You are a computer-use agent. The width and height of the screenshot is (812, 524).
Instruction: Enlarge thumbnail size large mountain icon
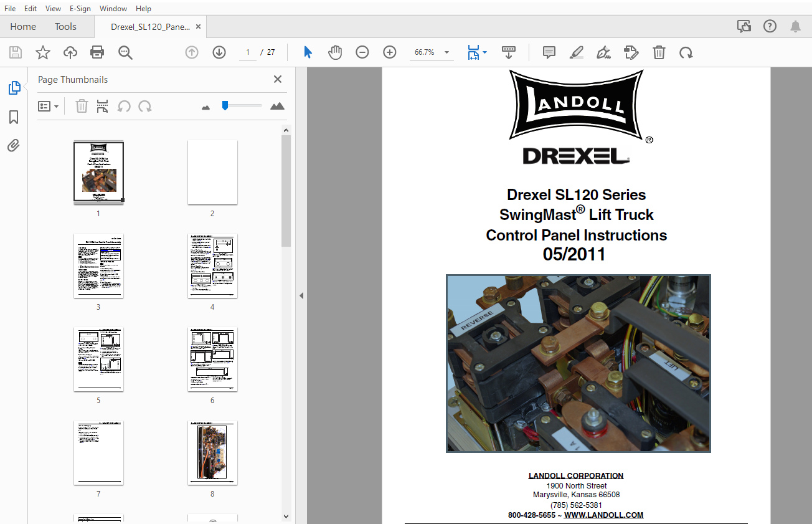coord(277,106)
